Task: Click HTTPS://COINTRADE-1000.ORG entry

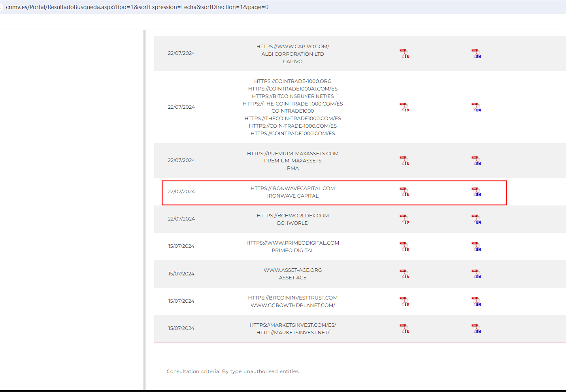Action: [x=293, y=81]
